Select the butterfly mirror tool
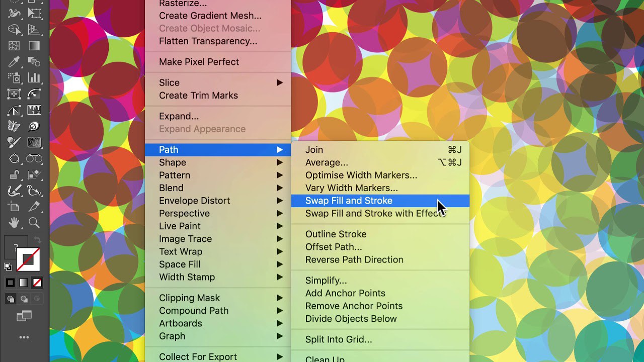This screenshot has height=362, width=644. 14,126
